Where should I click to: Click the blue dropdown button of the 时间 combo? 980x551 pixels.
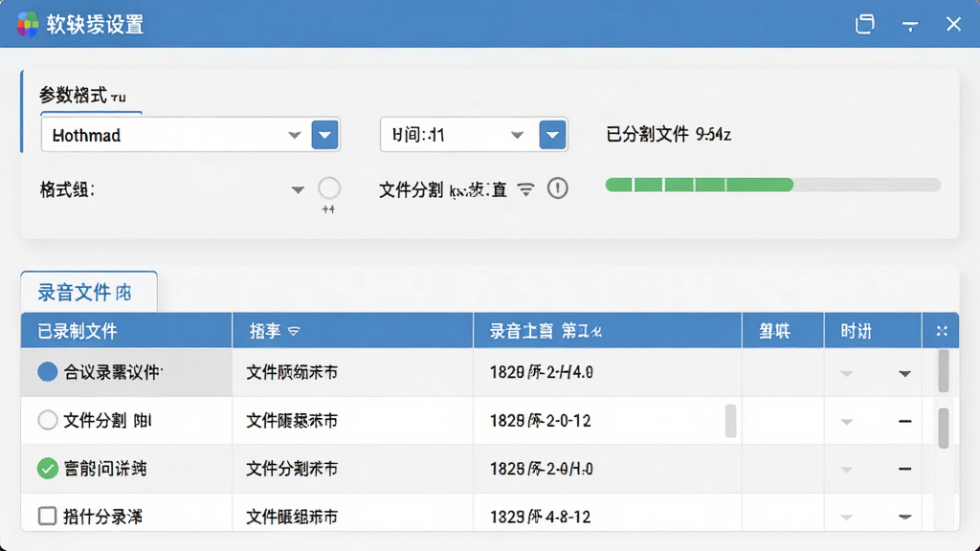coord(552,134)
